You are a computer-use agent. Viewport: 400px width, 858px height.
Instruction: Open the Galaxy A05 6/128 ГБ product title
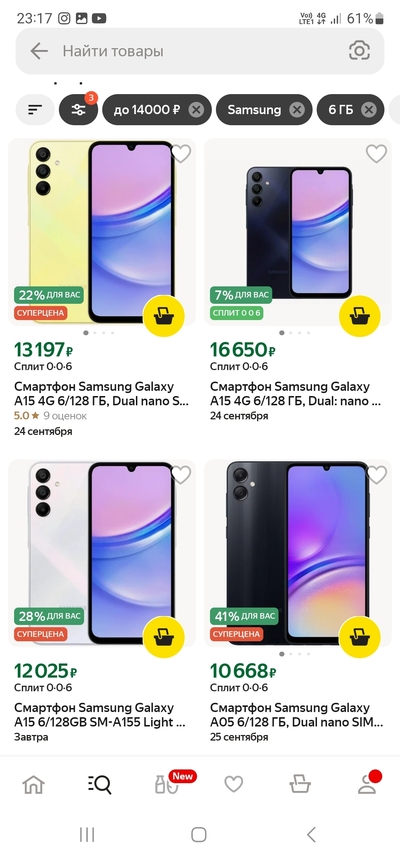click(x=297, y=715)
